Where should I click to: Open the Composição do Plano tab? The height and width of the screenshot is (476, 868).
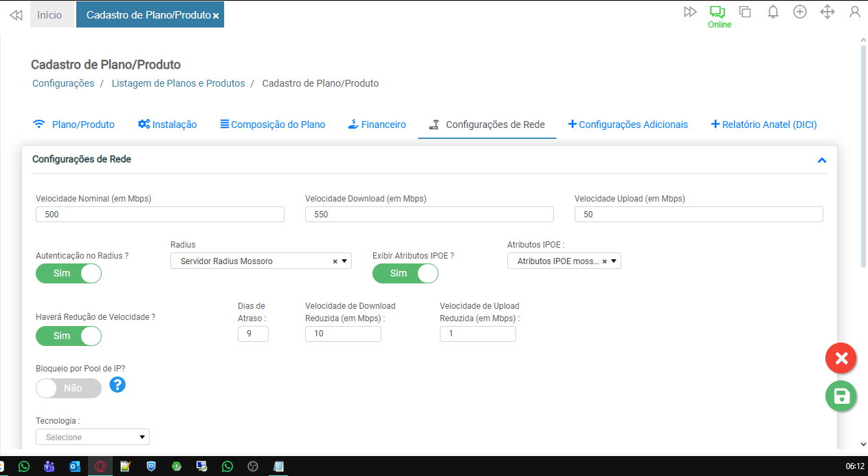click(x=273, y=125)
